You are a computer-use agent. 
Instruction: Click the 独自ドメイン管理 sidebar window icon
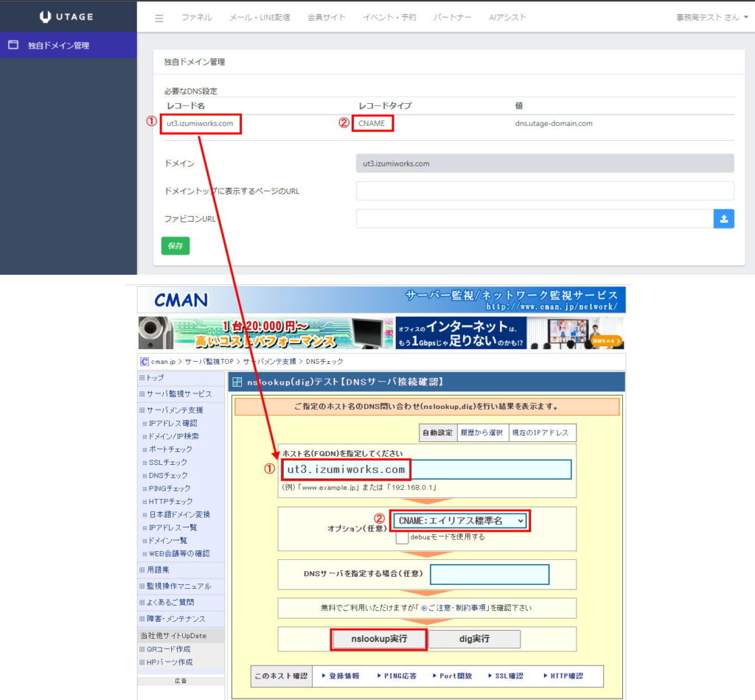pos(13,46)
